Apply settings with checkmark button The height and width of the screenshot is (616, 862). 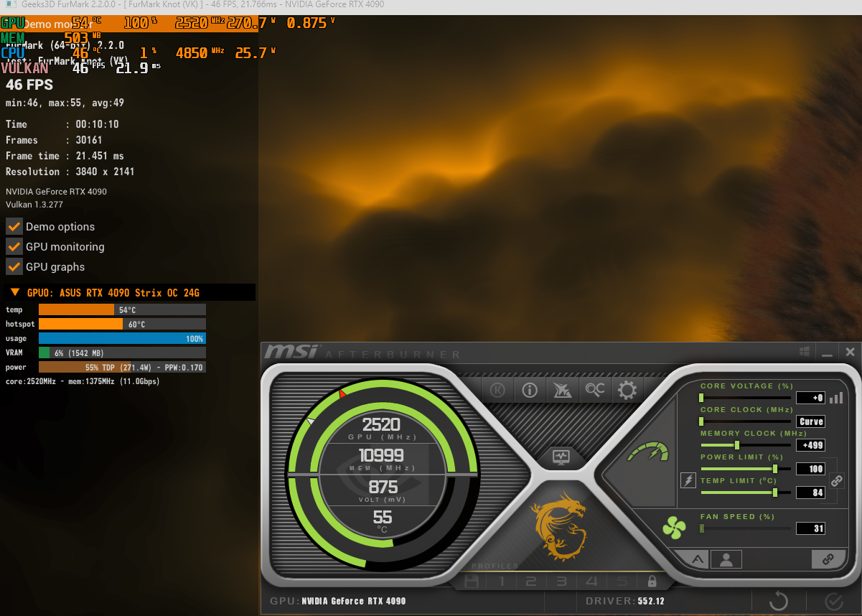(833, 601)
